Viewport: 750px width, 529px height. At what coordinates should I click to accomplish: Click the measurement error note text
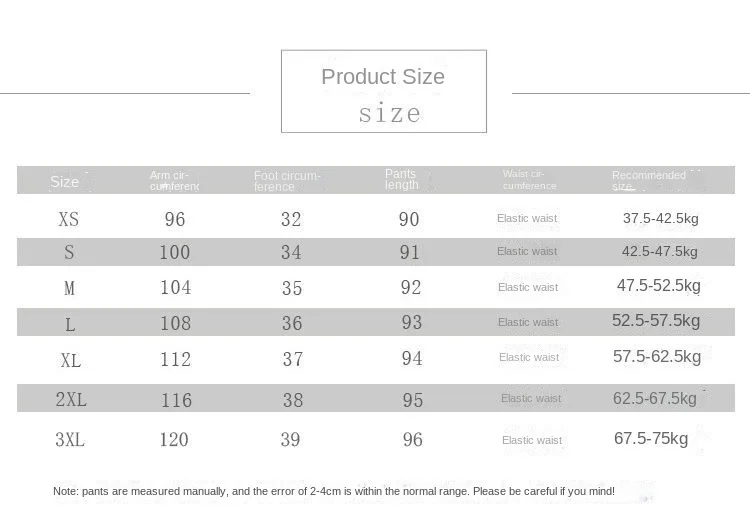coord(334,491)
